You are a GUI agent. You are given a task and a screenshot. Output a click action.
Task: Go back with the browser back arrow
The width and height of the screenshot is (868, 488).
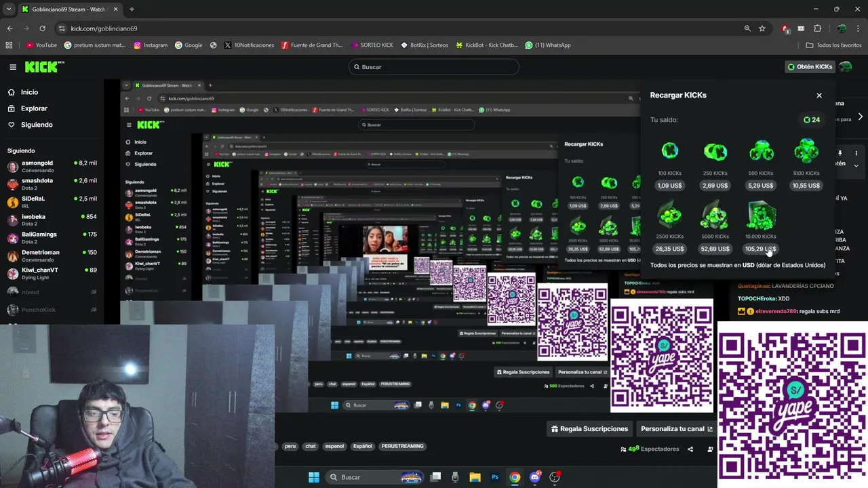point(9,28)
